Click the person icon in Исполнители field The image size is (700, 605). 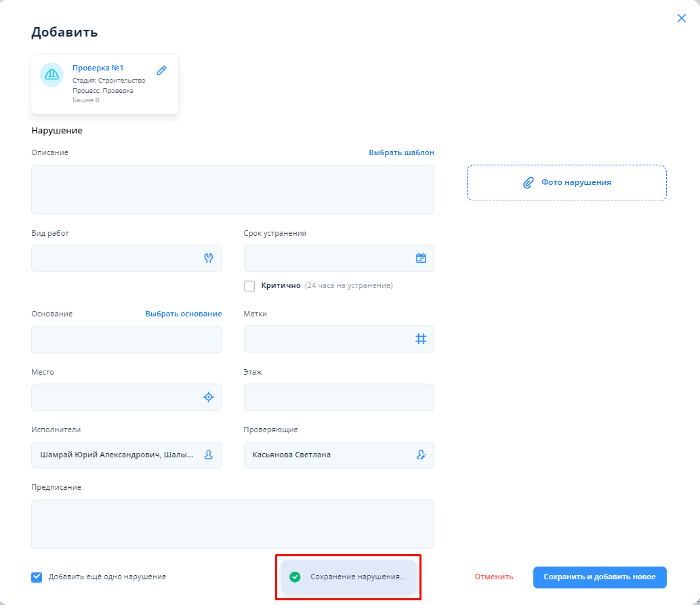coord(209,455)
